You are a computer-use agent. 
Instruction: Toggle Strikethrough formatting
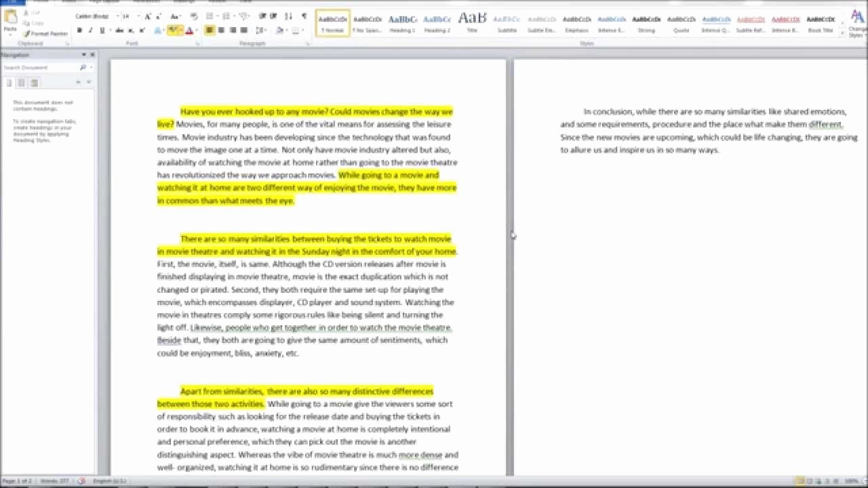click(x=119, y=30)
